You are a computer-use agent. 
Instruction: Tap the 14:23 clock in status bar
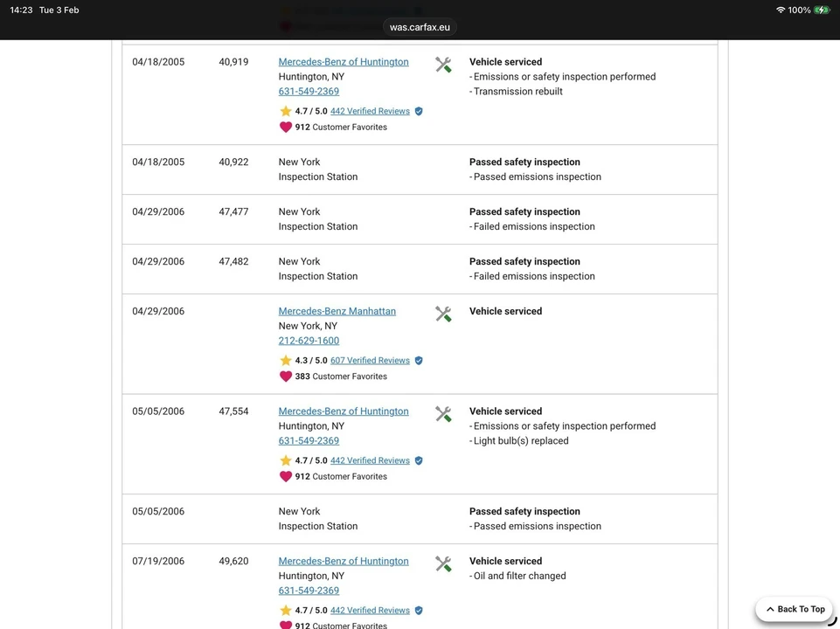coord(22,10)
